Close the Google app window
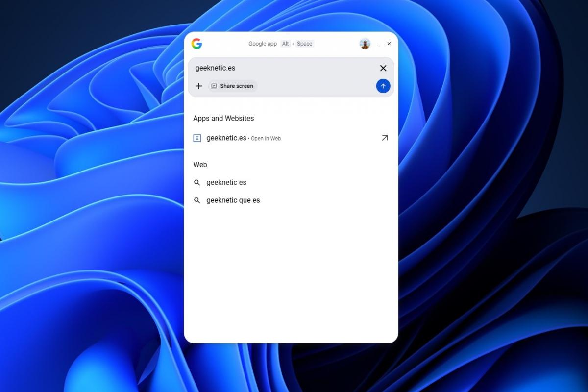This screenshot has width=588, height=392. click(x=389, y=44)
